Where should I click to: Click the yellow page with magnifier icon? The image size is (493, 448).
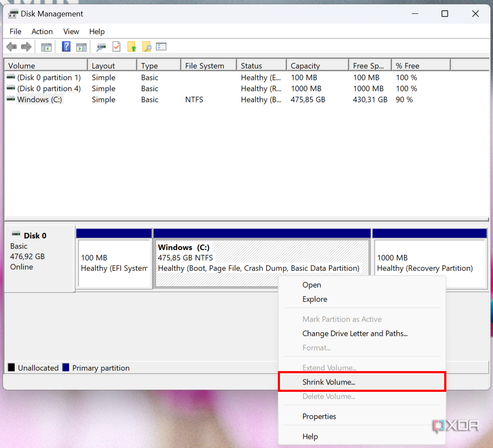point(146,47)
